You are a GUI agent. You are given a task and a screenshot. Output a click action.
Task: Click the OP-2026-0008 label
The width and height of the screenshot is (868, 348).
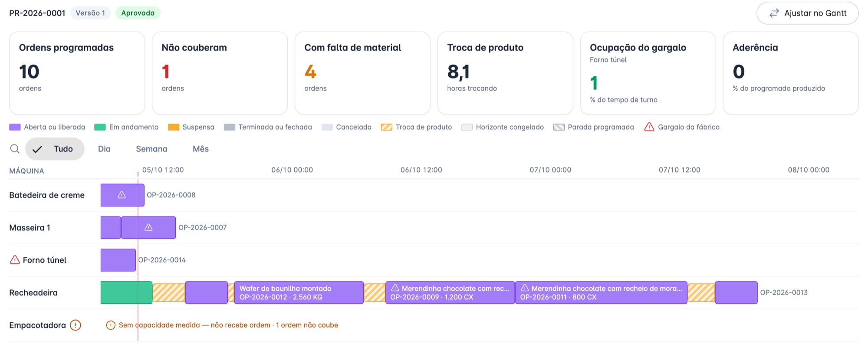(171, 195)
